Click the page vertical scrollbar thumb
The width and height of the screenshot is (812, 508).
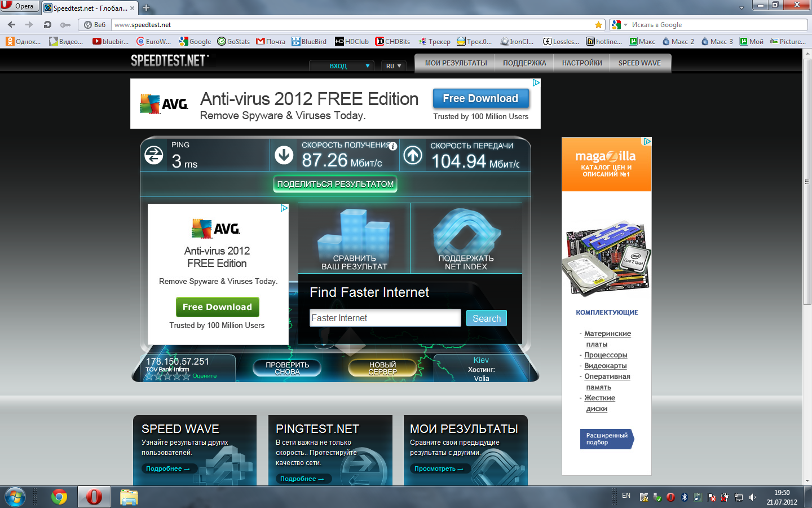(807, 182)
